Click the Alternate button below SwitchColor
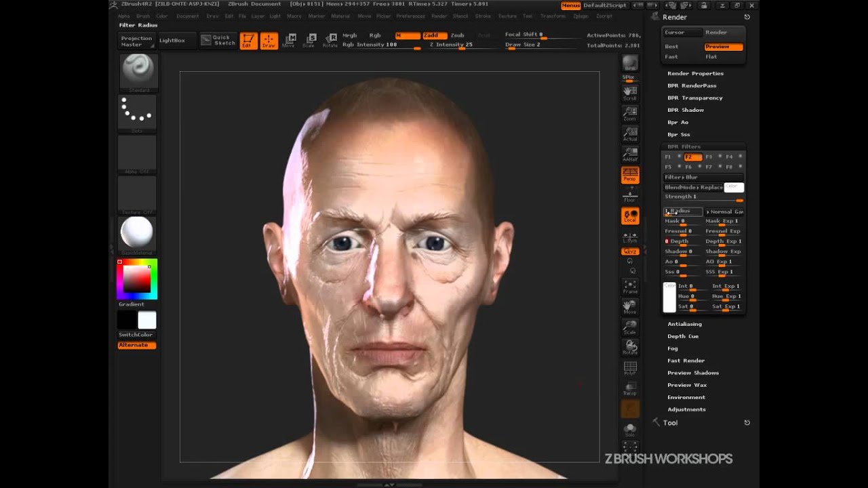868x488 pixels. pos(137,345)
